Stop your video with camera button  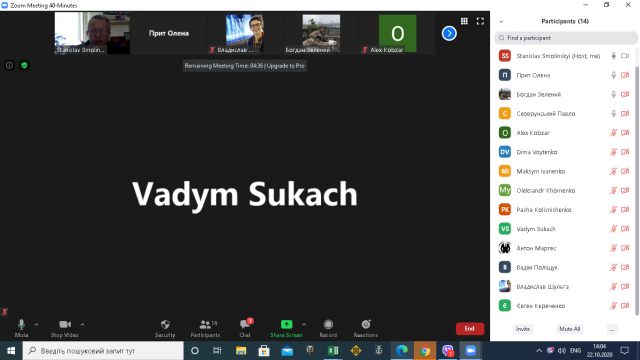64,328
